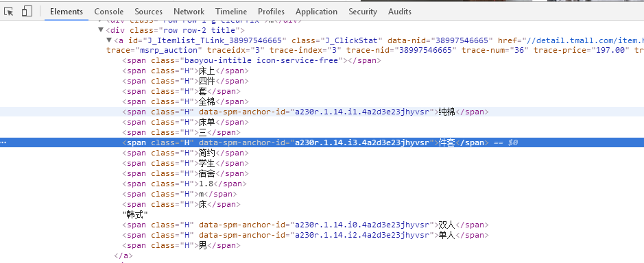644x263 pixels.
Task: Activate the inspect element picker icon
Action: click(x=9, y=12)
